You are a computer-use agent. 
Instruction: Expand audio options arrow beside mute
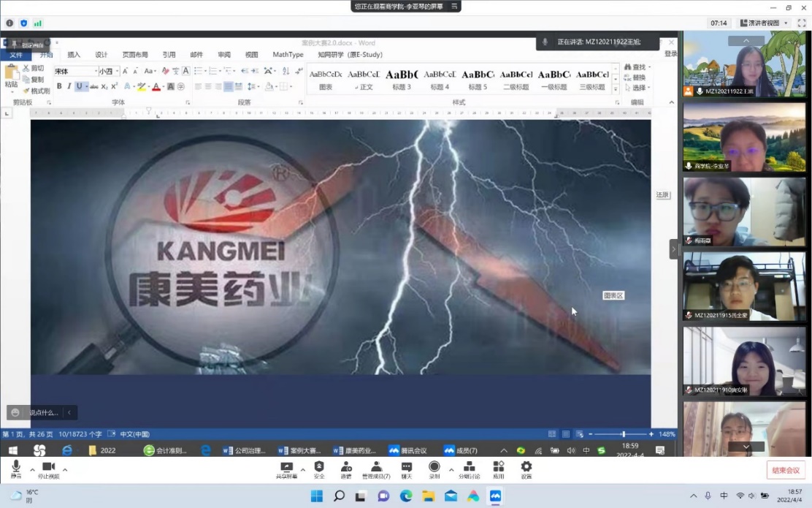32,469
